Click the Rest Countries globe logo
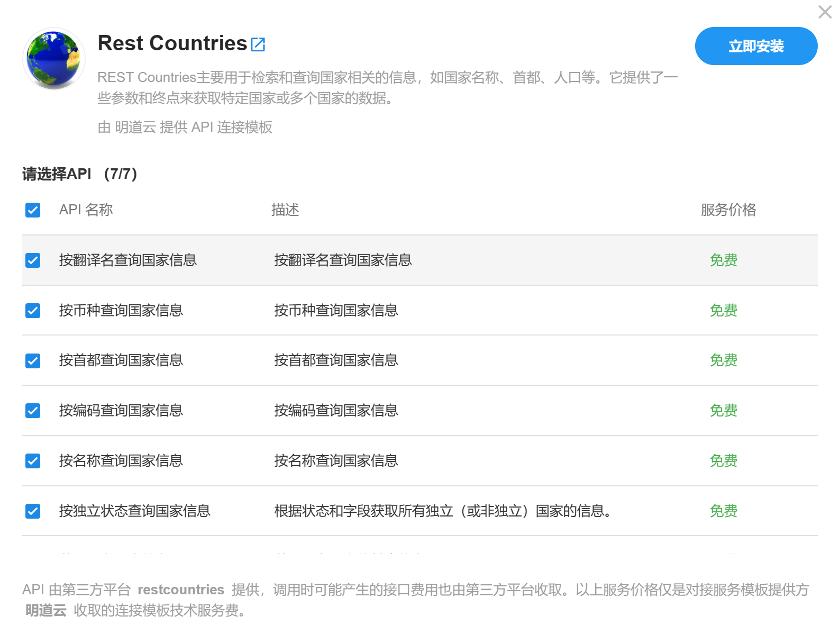 [x=54, y=59]
